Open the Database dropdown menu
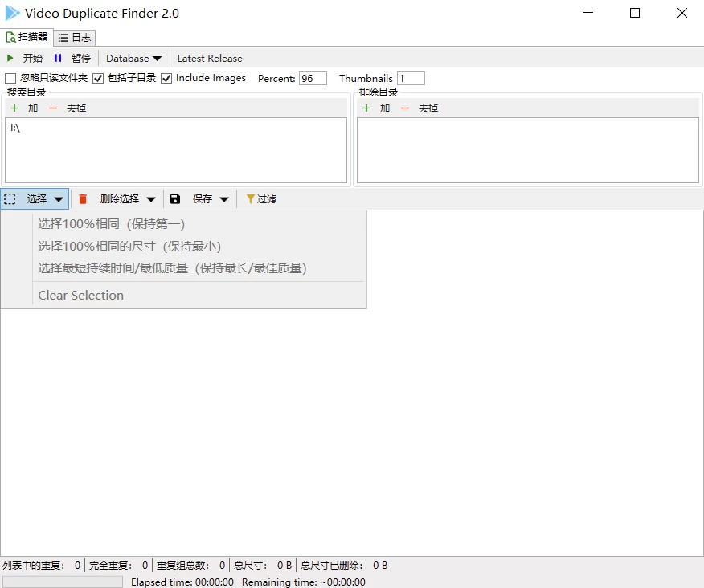704x588 pixels. coord(133,58)
